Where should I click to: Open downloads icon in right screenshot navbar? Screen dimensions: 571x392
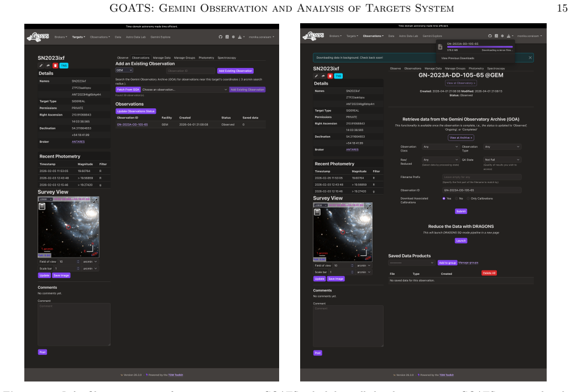tap(509, 36)
